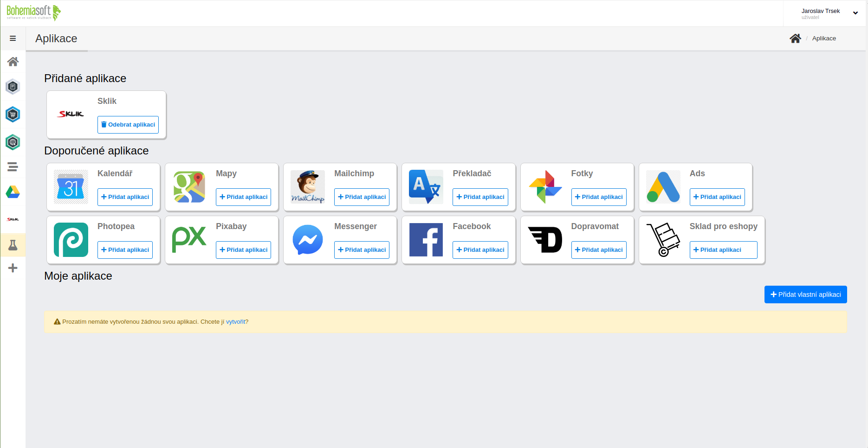Click the Jaroslav Trsek user name

821,11
